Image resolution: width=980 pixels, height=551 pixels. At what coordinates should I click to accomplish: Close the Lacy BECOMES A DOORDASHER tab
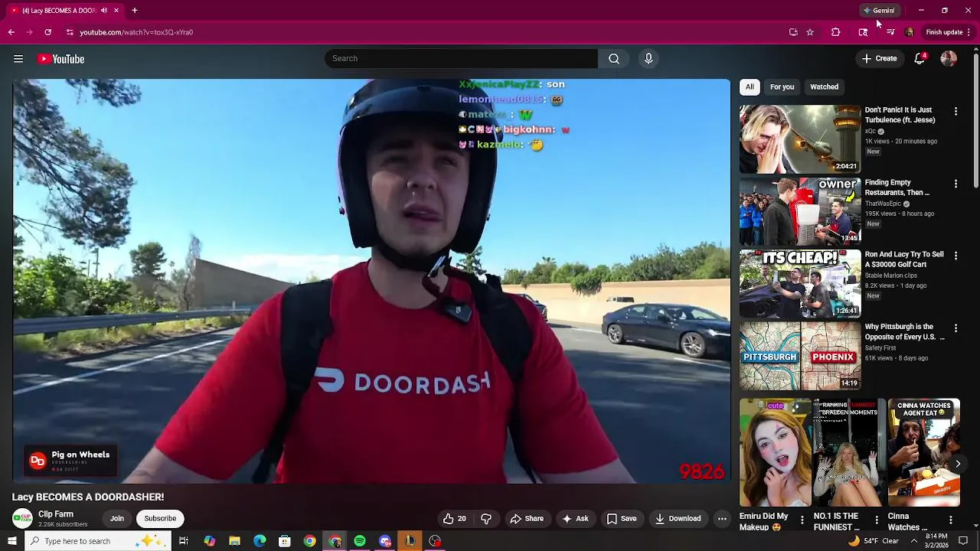pyautogui.click(x=116, y=11)
